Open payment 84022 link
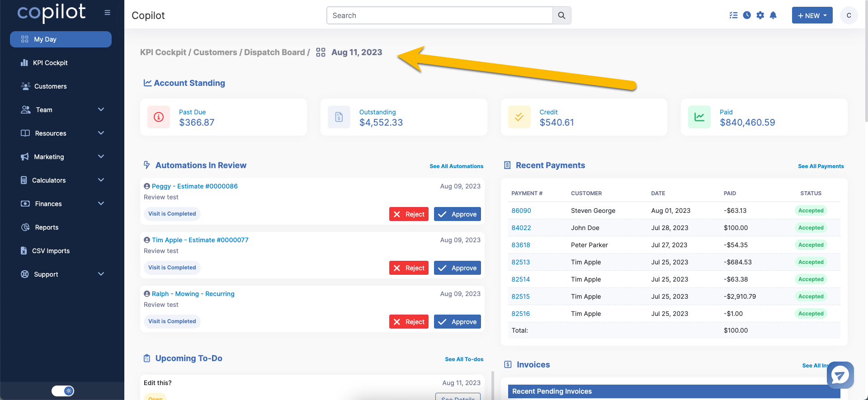The height and width of the screenshot is (400, 868). (x=521, y=228)
